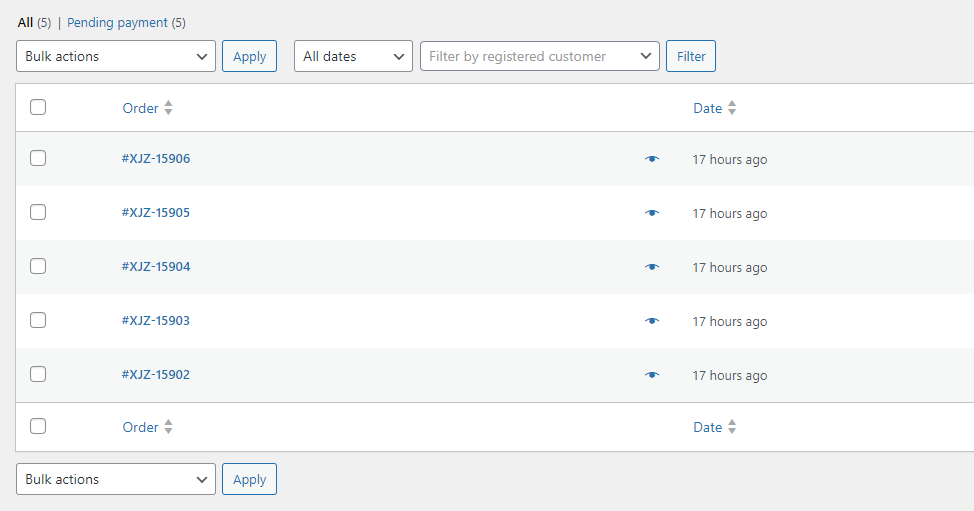Sort by Date using header sort arrows

(732, 108)
